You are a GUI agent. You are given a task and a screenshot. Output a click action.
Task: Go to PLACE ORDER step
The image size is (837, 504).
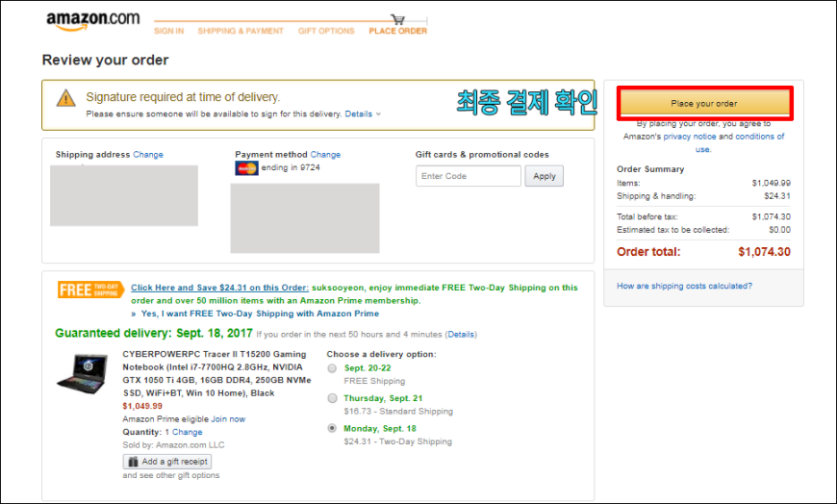pos(397,31)
